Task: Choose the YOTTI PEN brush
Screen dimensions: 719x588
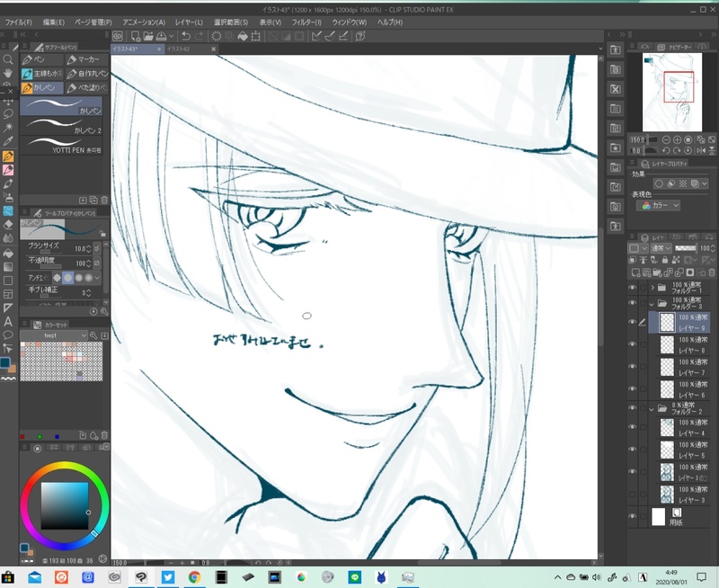Action: [x=61, y=145]
